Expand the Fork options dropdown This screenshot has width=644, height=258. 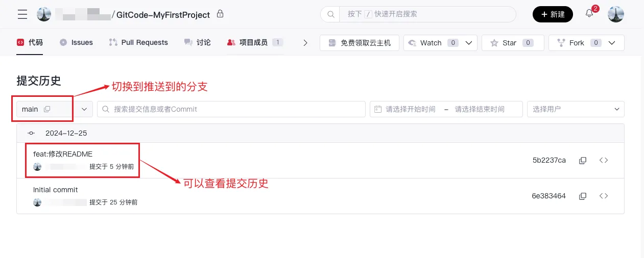613,43
